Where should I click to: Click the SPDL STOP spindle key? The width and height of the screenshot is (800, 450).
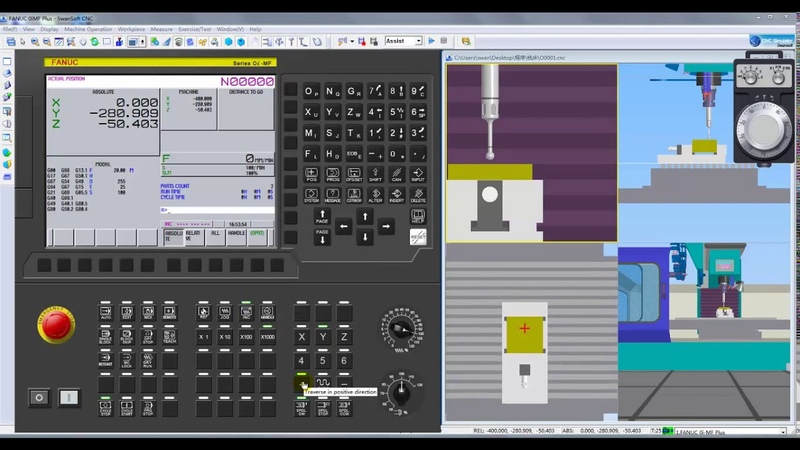pyautogui.click(x=323, y=408)
